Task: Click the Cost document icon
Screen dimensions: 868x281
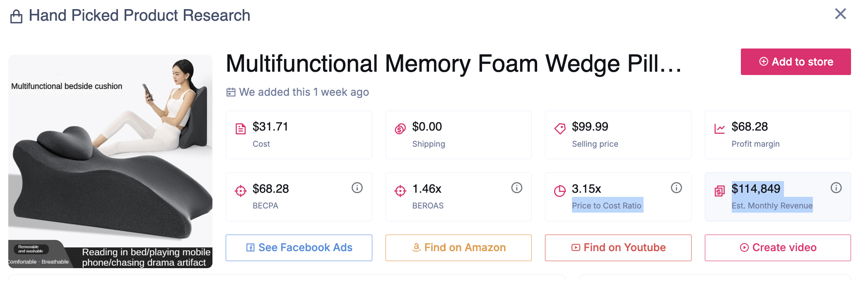Action: click(241, 129)
